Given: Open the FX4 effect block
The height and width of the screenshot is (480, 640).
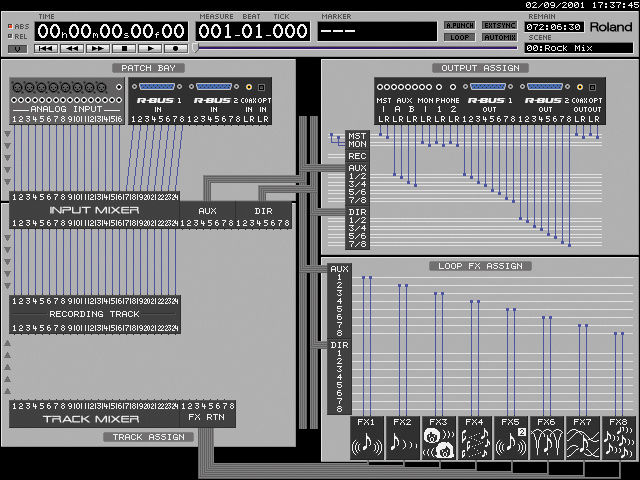Looking at the screenshot, I should [x=476, y=438].
